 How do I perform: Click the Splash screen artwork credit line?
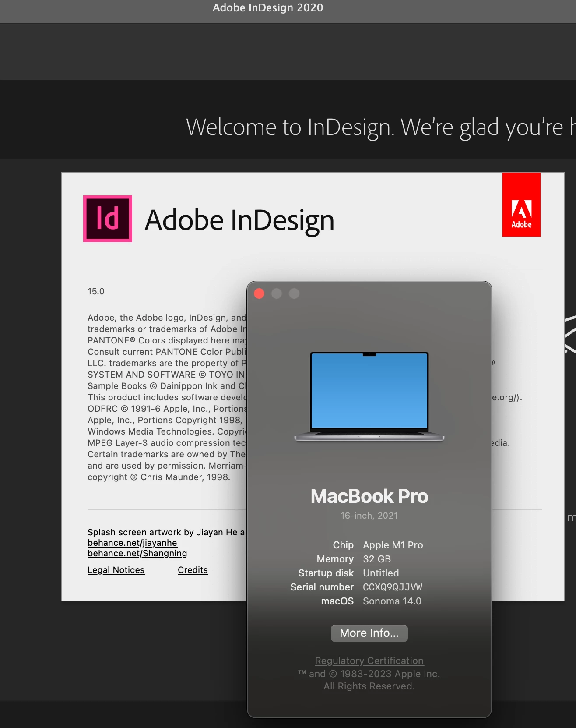pyautogui.click(x=167, y=532)
